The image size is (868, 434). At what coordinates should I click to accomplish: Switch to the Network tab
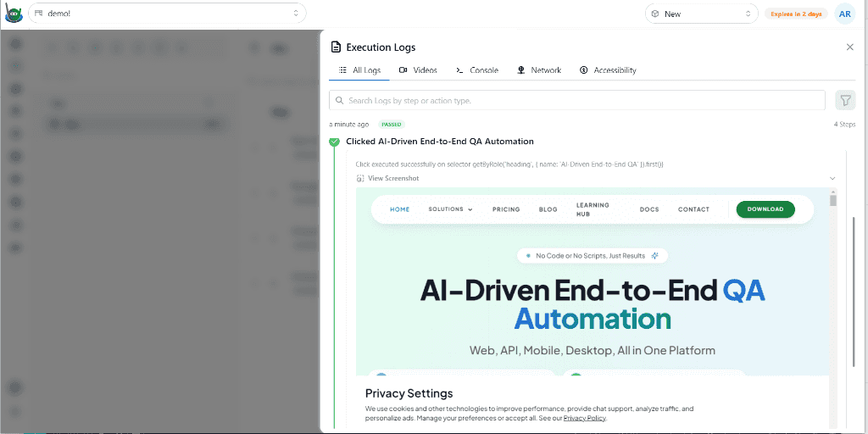click(x=539, y=70)
